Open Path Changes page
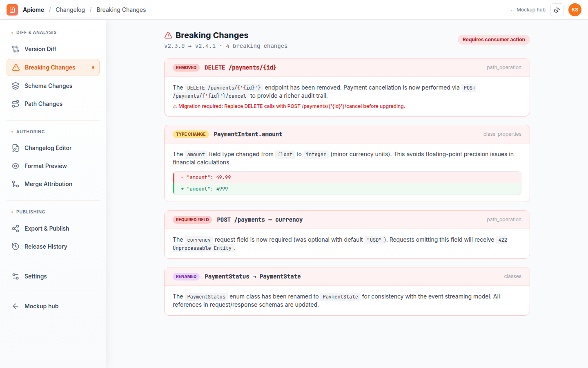Screen dimensions: 588x368 53,104
